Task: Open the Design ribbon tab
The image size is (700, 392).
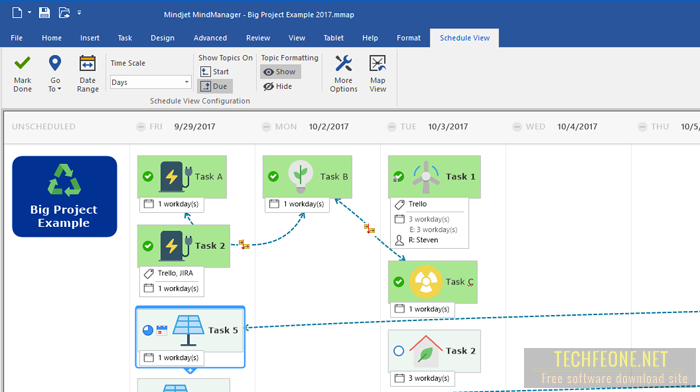Action: click(162, 38)
